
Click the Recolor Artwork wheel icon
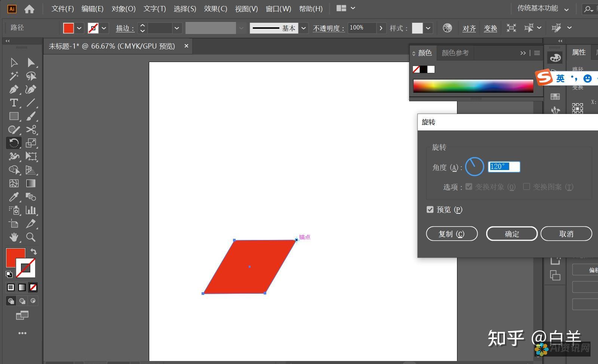(x=447, y=28)
